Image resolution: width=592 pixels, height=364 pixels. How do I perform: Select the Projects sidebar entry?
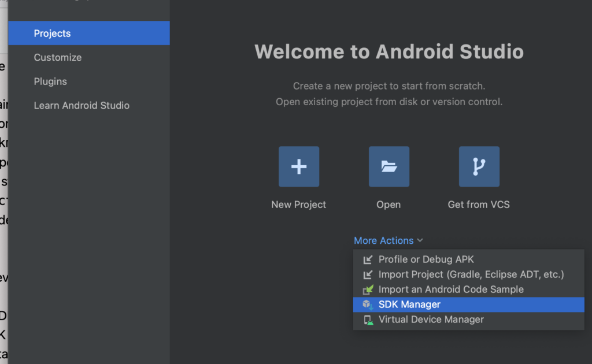(52, 33)
